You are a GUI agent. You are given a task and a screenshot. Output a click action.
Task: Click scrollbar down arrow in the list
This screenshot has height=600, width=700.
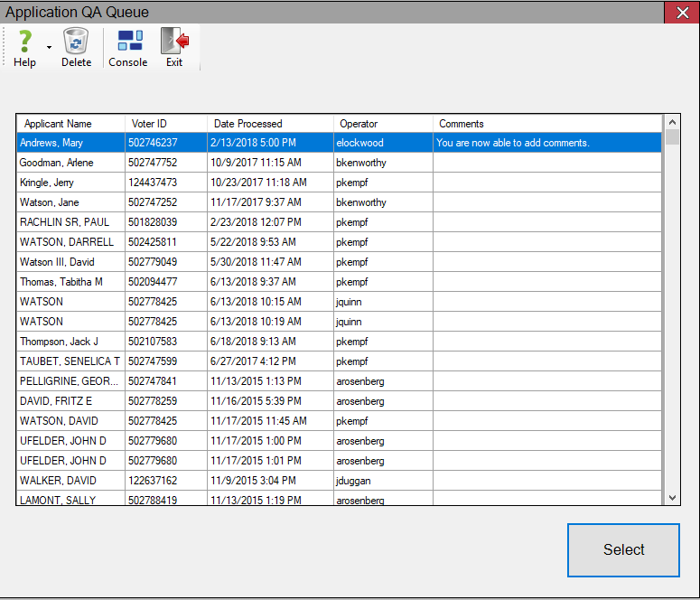point(672,498)
